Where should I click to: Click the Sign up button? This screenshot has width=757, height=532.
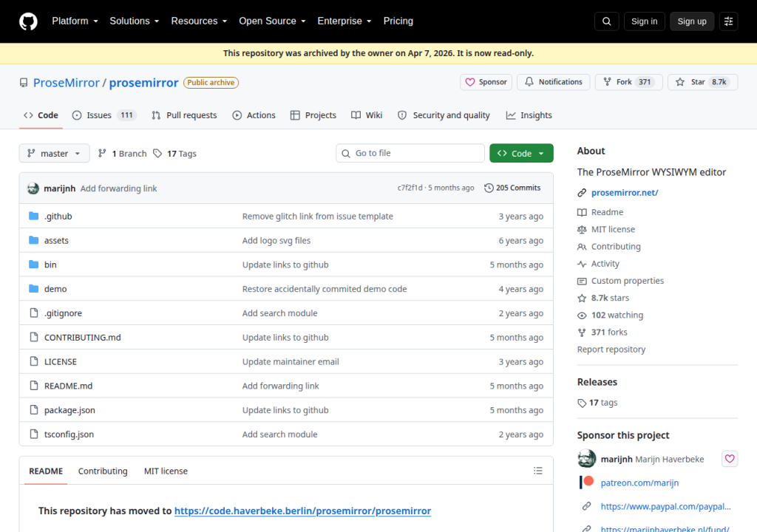(692, 21)
